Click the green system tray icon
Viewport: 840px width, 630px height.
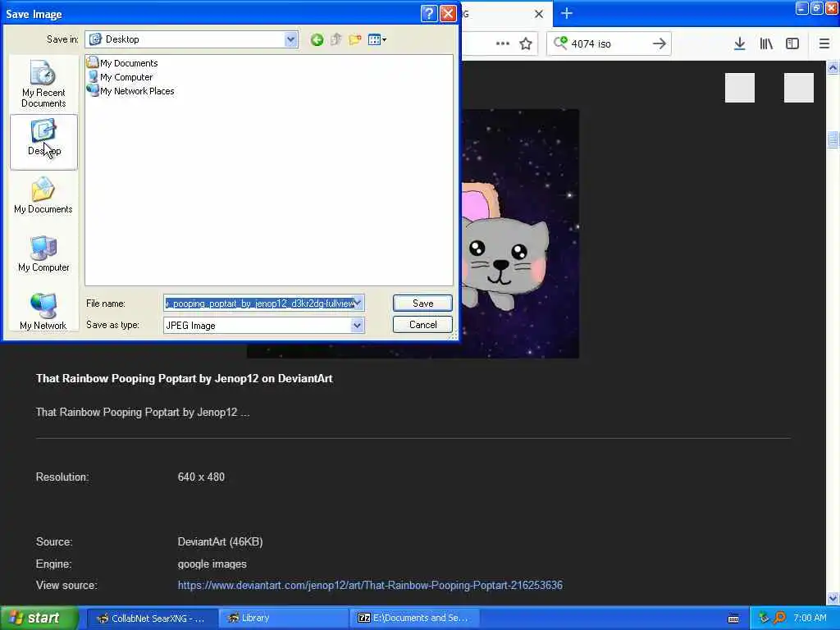(x=764, y=618)
